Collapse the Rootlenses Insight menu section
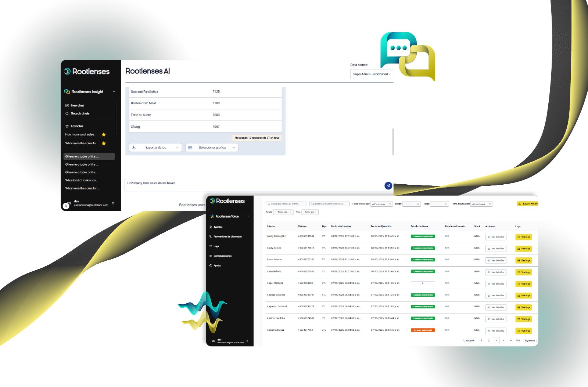 pos(114,92)
